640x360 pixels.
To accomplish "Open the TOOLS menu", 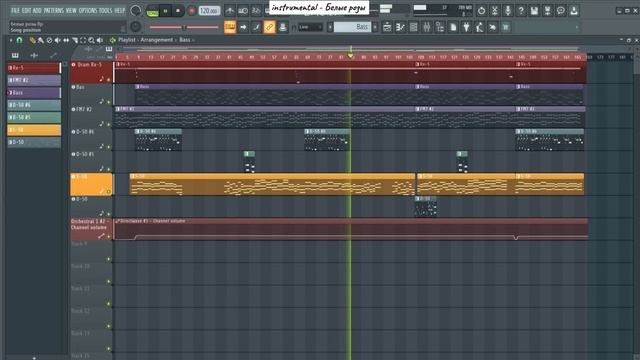I will (x=105, y=10).
